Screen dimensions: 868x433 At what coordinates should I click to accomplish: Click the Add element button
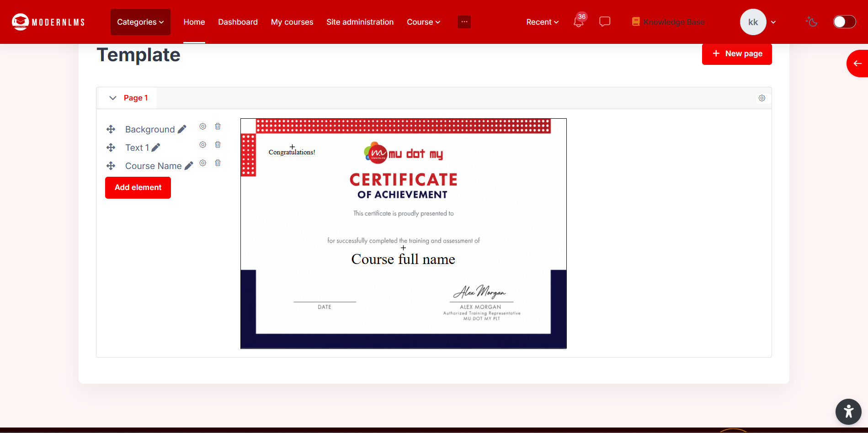point(138,188)
